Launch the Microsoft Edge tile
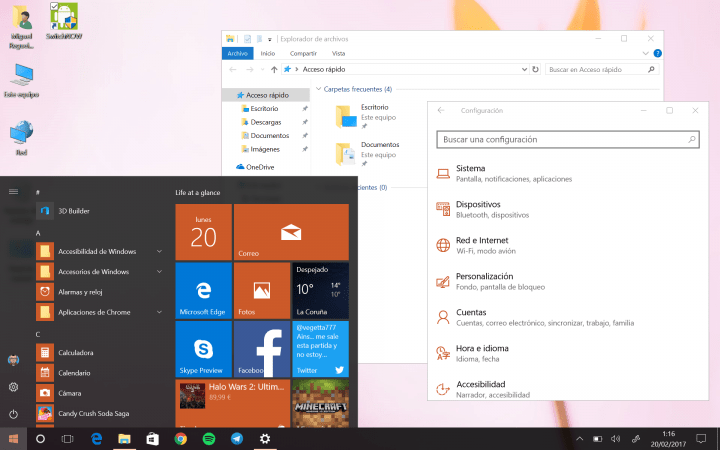Viewport: 720px width, 450px height. coord(203,290)
